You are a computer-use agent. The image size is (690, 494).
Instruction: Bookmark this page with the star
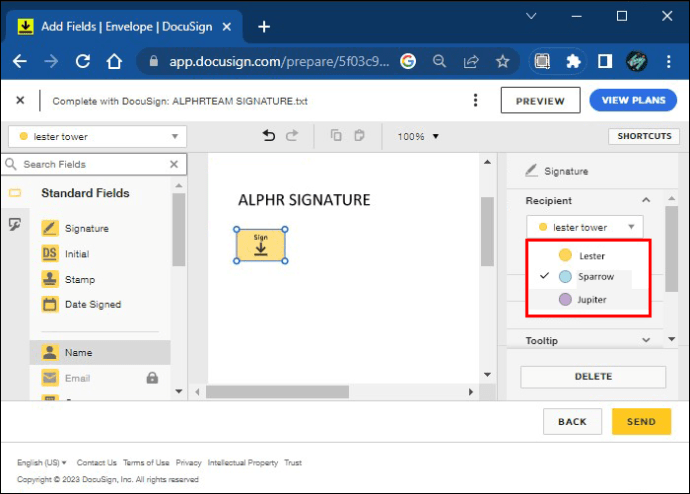[x=502, y=61]
